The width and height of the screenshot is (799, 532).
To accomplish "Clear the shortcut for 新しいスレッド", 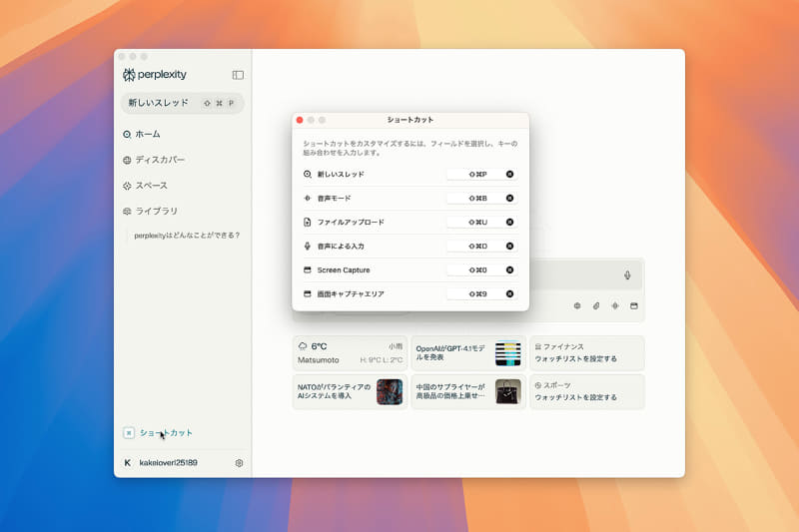I will point(509,174).
